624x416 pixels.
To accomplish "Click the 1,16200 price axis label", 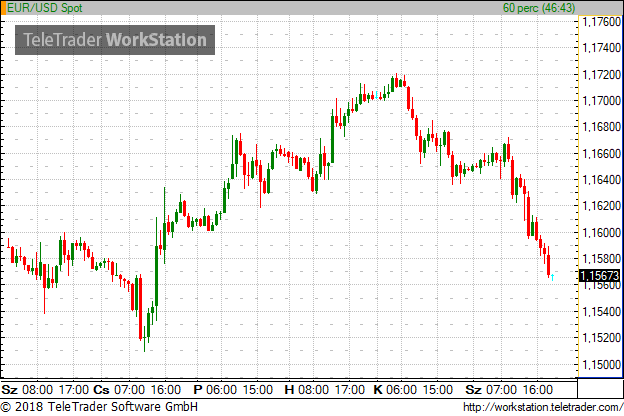I will click(601, 206).
